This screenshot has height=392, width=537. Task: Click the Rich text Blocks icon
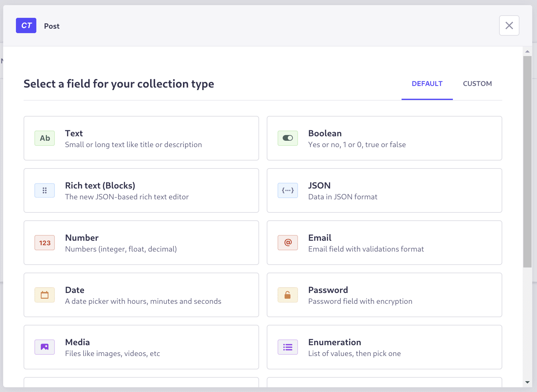pyautogui.click(x=45, y=190)
